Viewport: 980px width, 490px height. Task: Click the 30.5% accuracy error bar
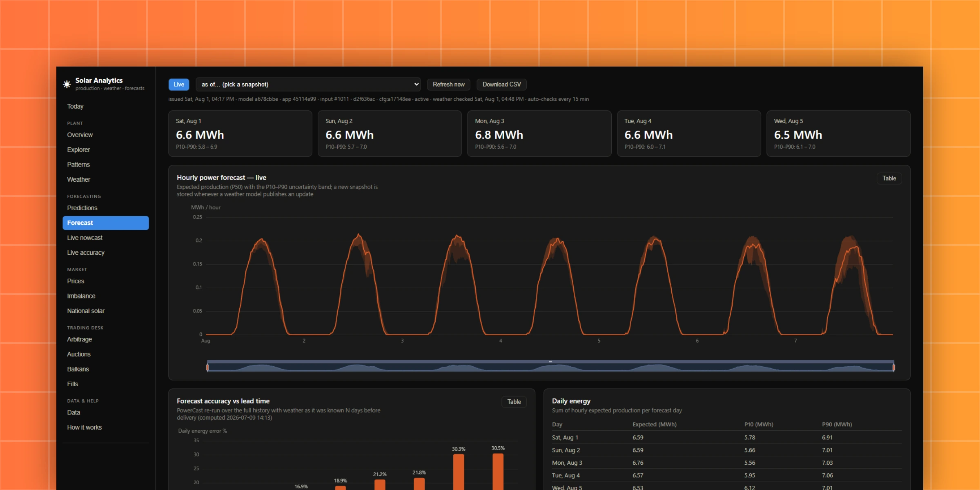(x=498, y=471)
